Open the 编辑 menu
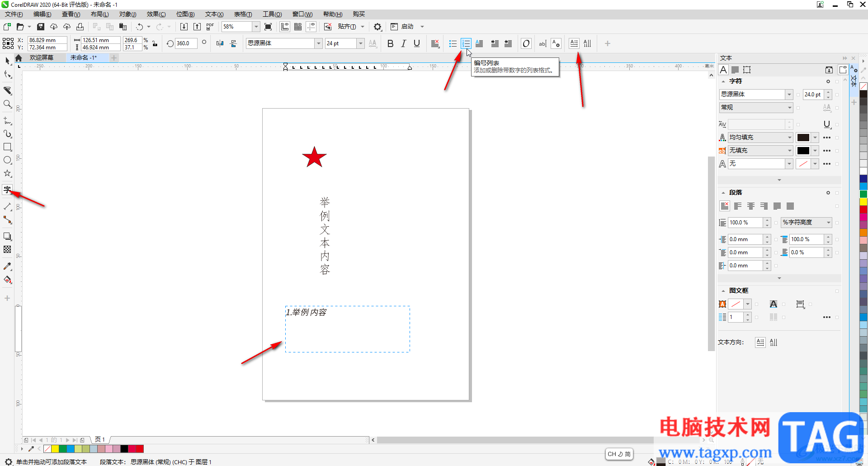This screenshot has width=868, height=466. point(42,14)
